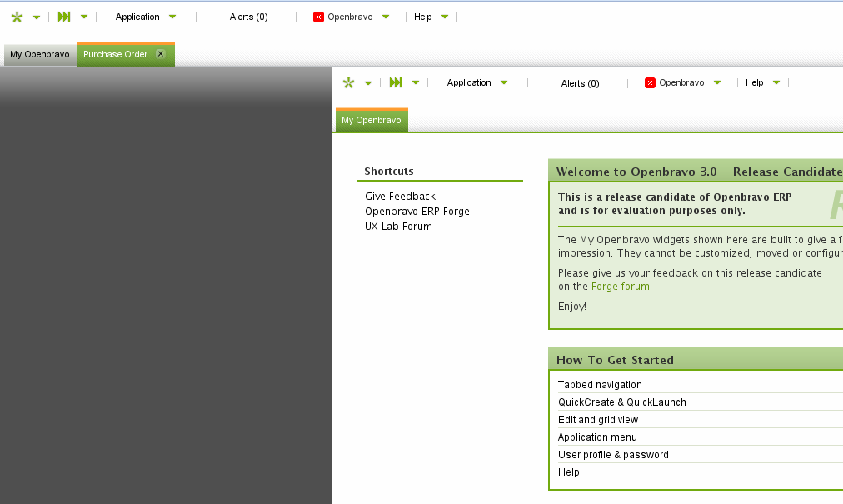Viewport: 843px width, 504px height.
Task: Open the QuickCreate dropdown arrow in the topmost toolbar
Action: point(37,17)
